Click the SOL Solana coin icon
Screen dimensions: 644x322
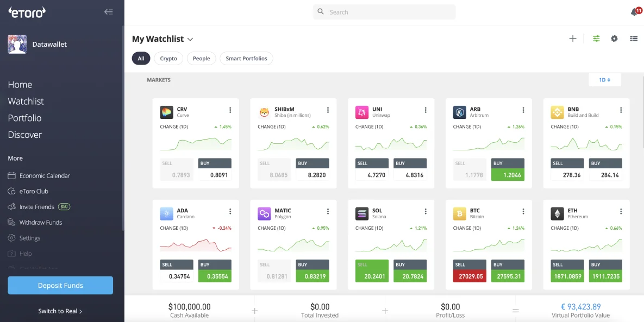pos(362,214)
